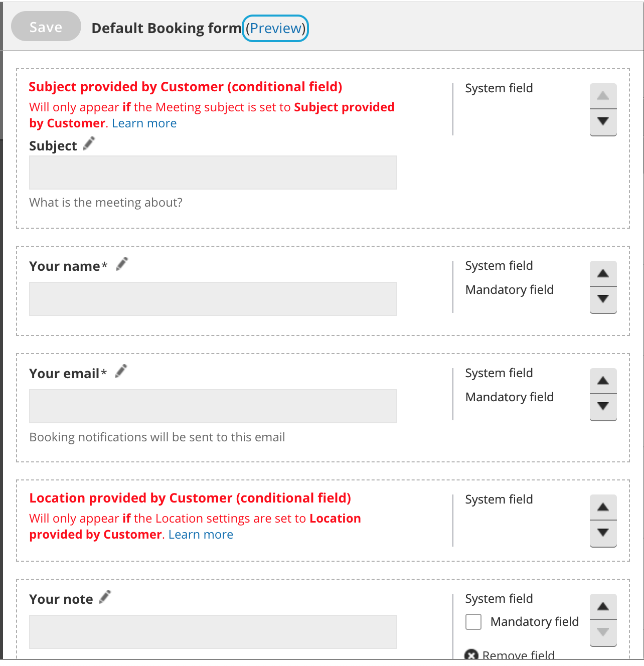Open Learn more for Location provided by Customer
The image size is (644, 666).
(201, 535)
